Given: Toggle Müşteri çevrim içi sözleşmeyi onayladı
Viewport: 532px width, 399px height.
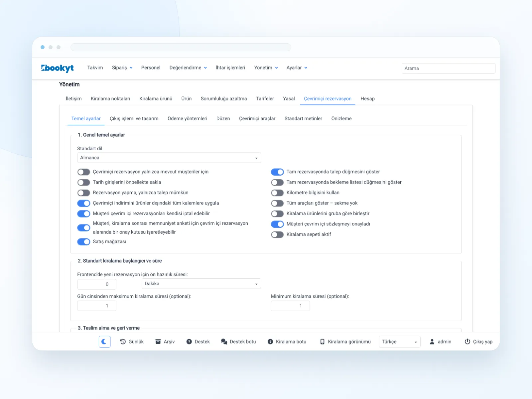Looking at the screenshot, I should coord(277,224).
